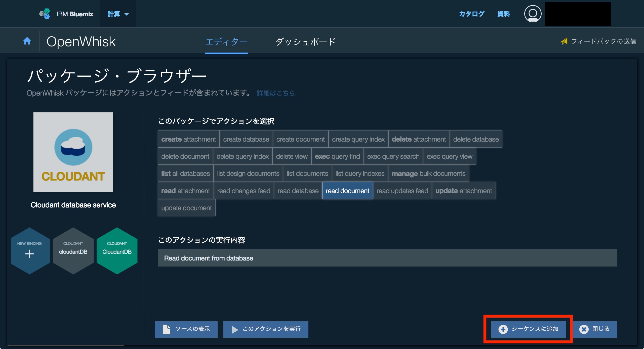Viewport: 644px width, 349px height.
Task: Select the read attachment action
Action: pyautogui.click(x=186, y=191)
